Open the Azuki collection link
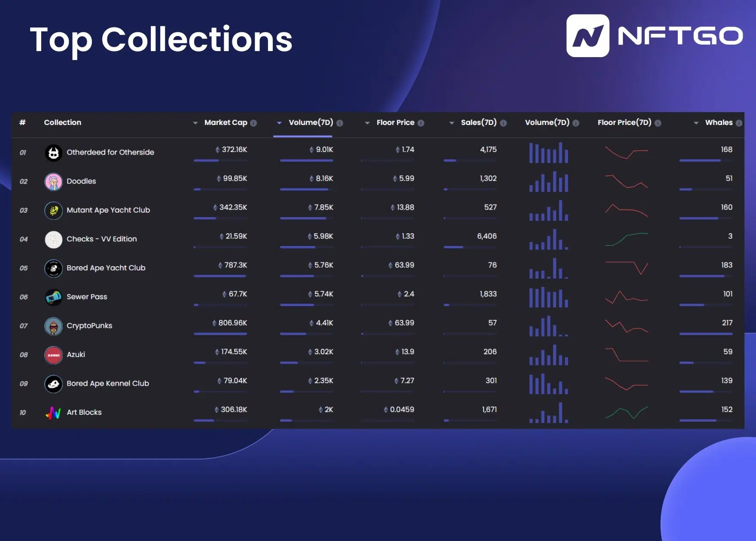 76,355
